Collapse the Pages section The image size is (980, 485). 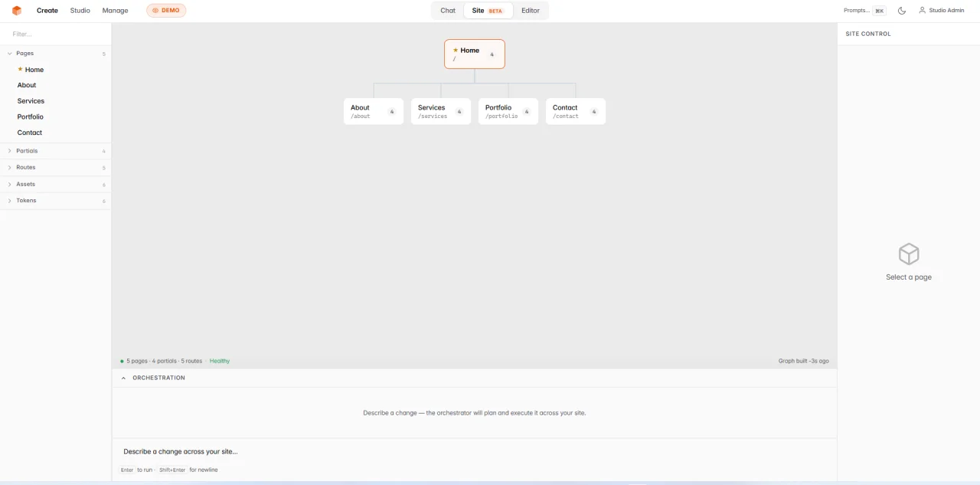55,54
